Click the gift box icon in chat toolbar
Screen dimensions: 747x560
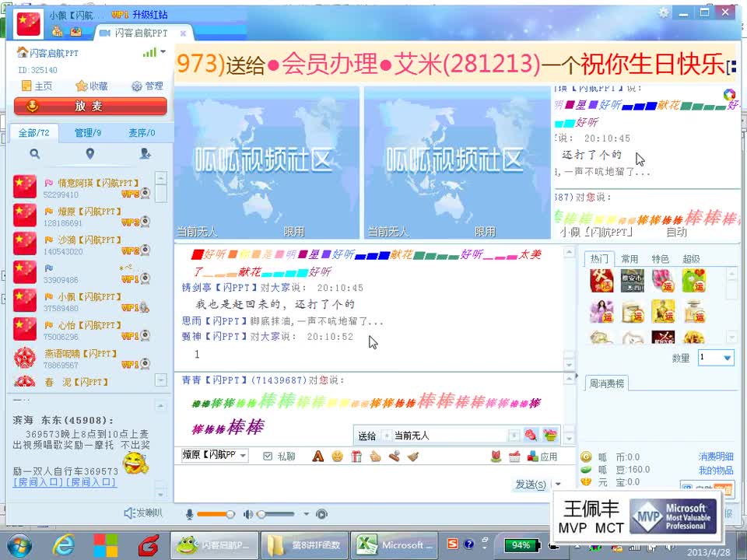356,457
